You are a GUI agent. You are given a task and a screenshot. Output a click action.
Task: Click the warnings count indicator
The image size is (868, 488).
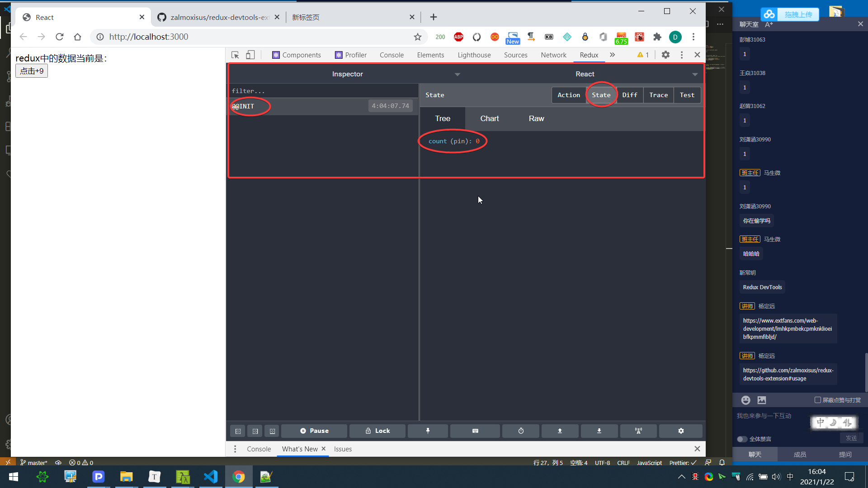pyautogui.click(x=643, y=55)
